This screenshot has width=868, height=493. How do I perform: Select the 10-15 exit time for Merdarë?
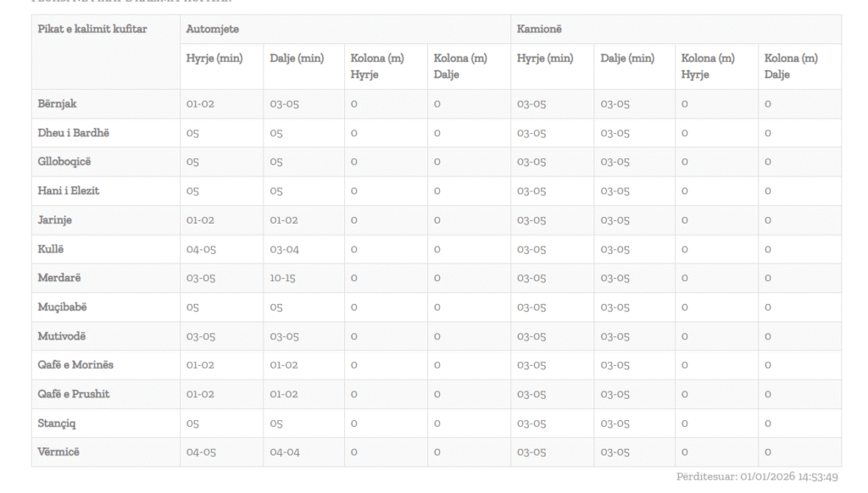283,278
